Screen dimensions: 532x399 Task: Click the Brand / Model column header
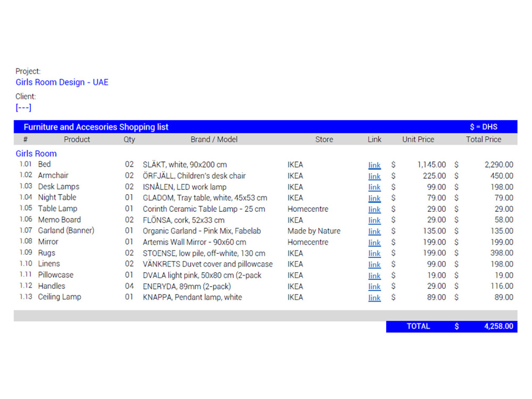click(x=214, y=139)
